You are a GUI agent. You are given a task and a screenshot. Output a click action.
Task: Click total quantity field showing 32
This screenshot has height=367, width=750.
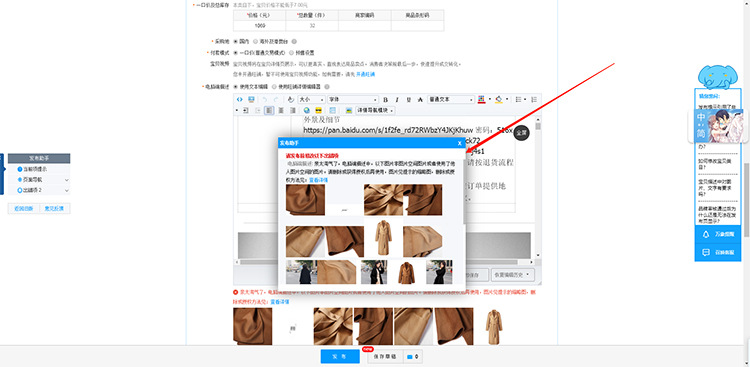point(312,26)
